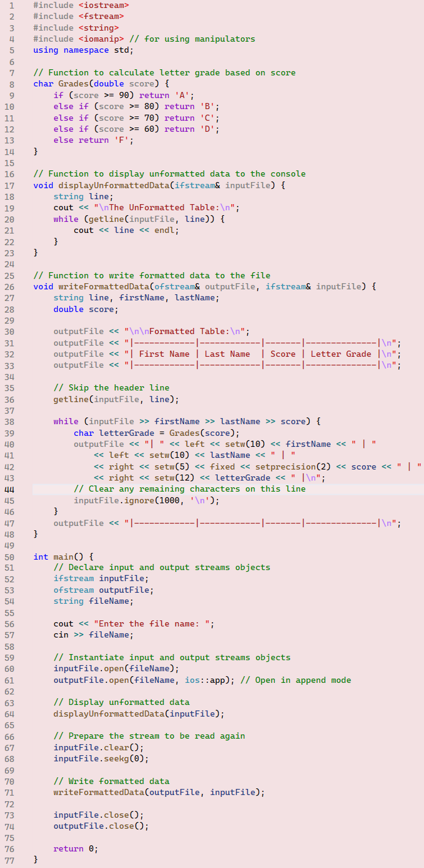Click the 'outputFile.open(fileName, ios::app);' line
This screenshot has height=868, width=424.
pos(144,680)
